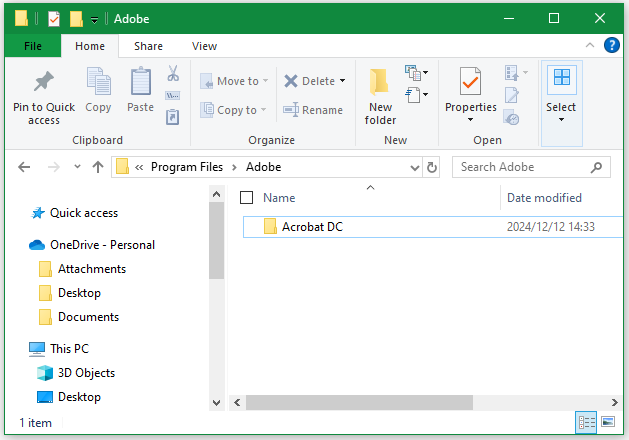Sort by the Name column header
The width and height of the screenshot is (629, 440).
pyautogui.click(x=279, y=198)
